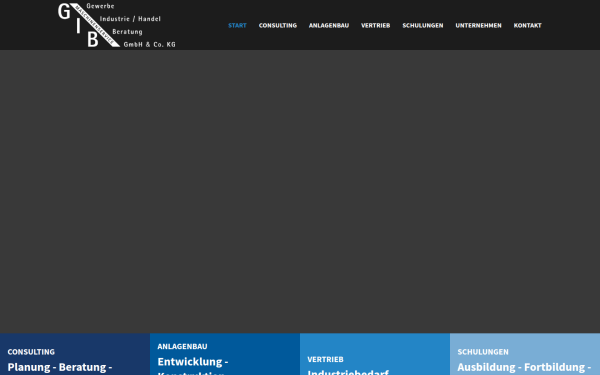Image resolution: width=600 pixels, height=375 pixels.
Task: Open the CONSULTING navigation item
Action: (278, 25)
